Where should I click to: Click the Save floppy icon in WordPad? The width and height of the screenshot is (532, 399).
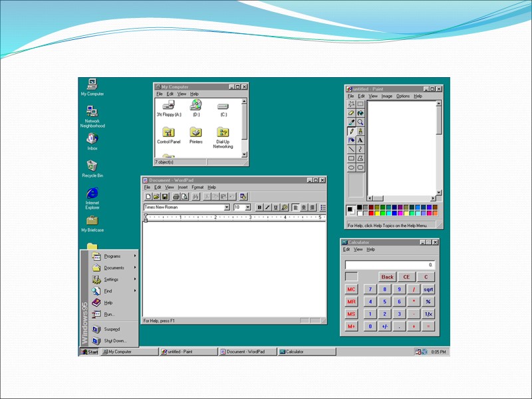[164, 196]
